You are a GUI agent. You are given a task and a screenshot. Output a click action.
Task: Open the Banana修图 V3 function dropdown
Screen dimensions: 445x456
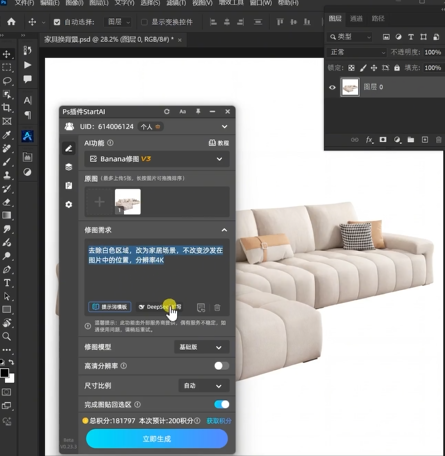click(157, 159)
